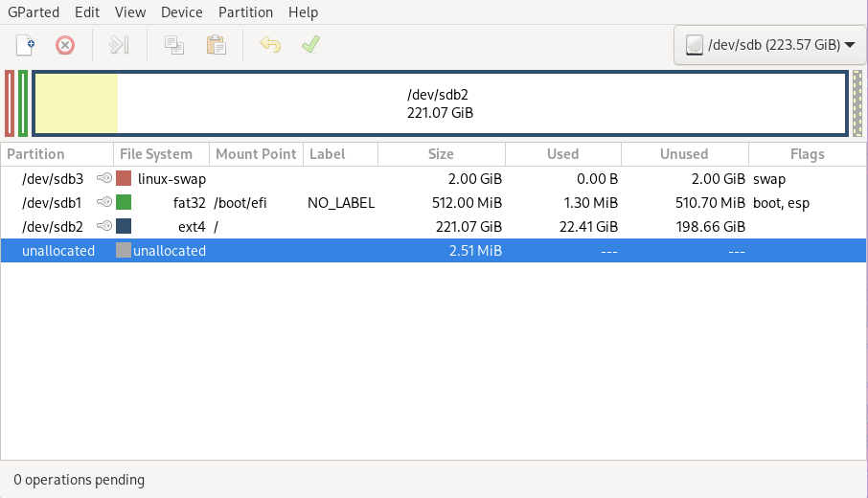This screenshot has height=498, width=868.
Task: Click the File System column header
Action: click(x=161, y=154)
